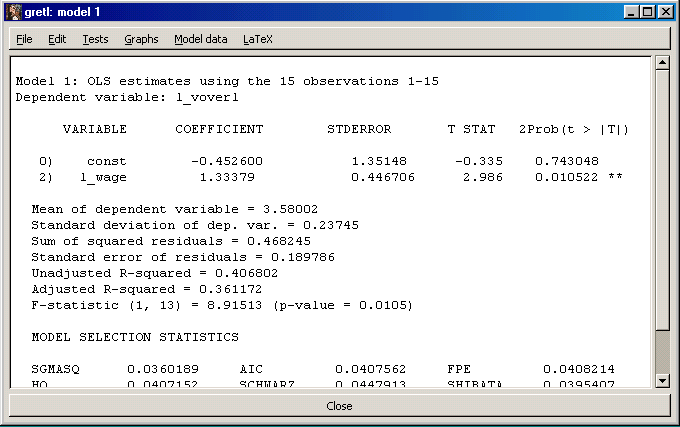Open the Edit menu
The height and width of the screenshot is (427, 680).
57,40
